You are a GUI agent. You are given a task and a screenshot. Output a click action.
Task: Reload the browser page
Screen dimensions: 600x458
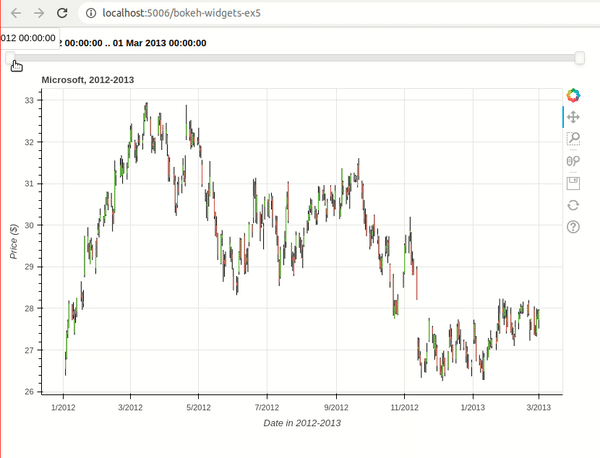pyautogui.click(x=62, y=13)
